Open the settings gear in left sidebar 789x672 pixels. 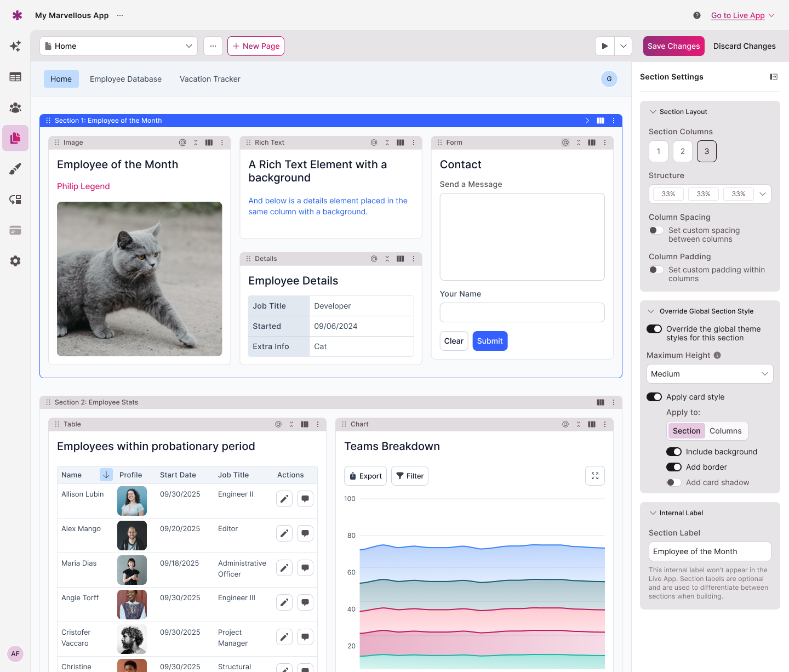15,261
